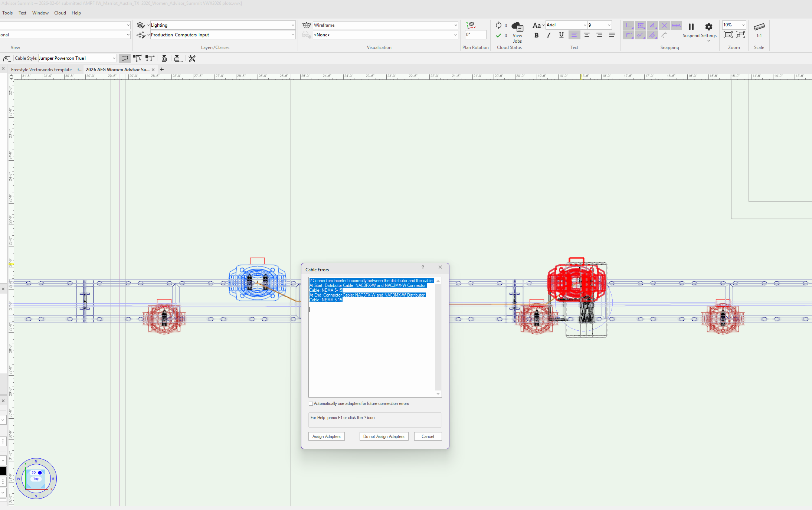Click the Scale ruler icon
Viewport: 812px width, 510px height.
(x=759, y=27)
